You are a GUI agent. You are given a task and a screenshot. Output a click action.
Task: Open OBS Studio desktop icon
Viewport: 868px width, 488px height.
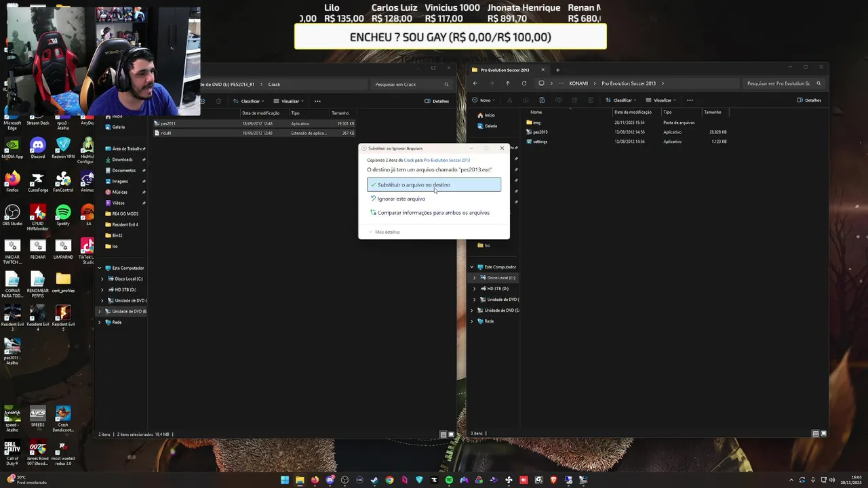point(12,215)
